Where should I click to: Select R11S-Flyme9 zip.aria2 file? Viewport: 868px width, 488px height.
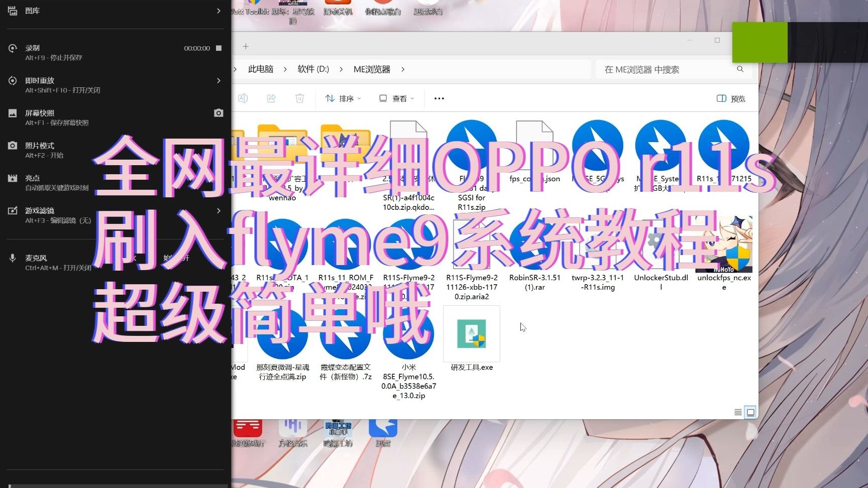472,259
